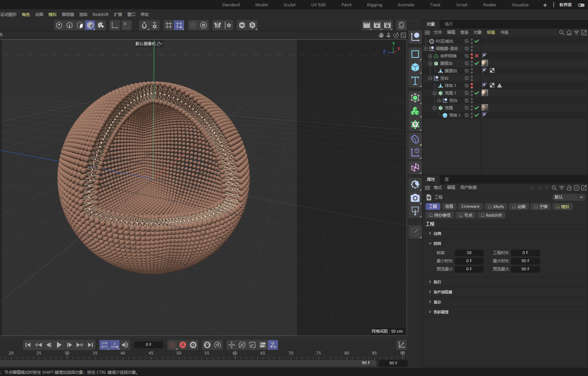Click the axis L-shaped tool icon
588x376 pixels.
[x=115, y=25]
